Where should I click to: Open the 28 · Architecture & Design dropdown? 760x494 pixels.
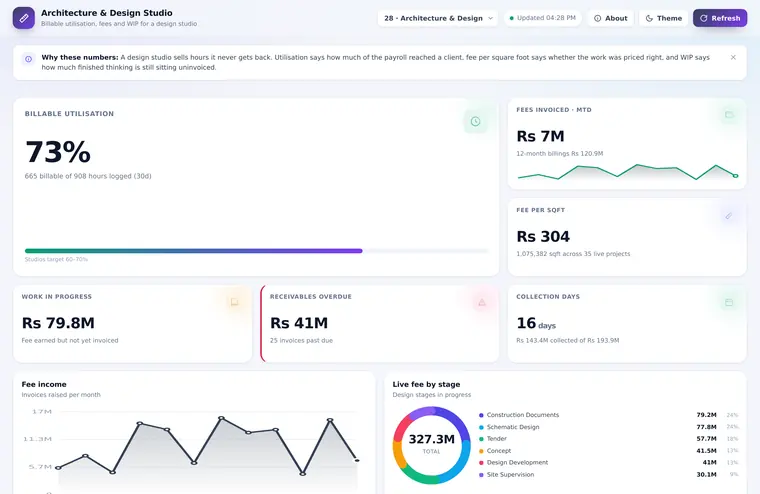coord(438,18)
